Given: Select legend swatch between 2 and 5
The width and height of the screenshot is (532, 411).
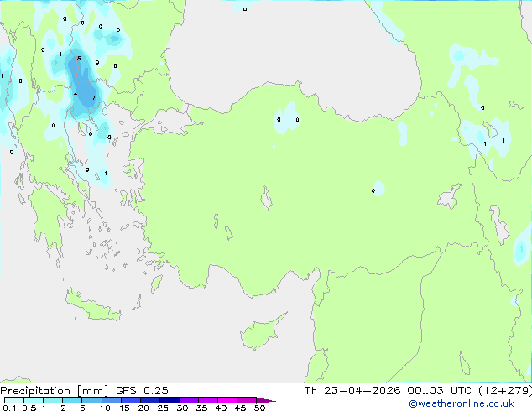Looking at the screenshot, I should coord(72,400).
